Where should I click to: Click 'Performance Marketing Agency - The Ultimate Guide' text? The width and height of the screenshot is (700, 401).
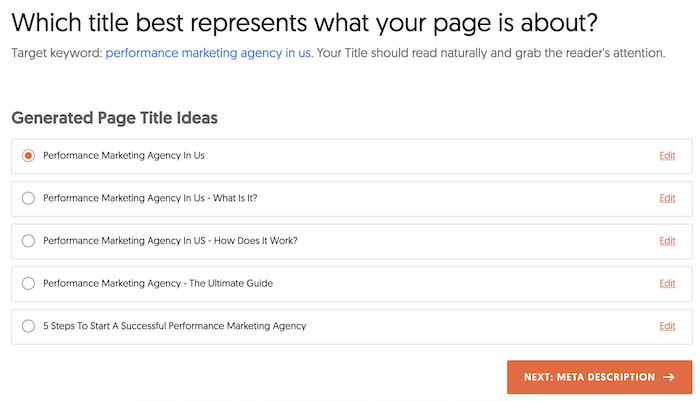[x=158, y=283]
